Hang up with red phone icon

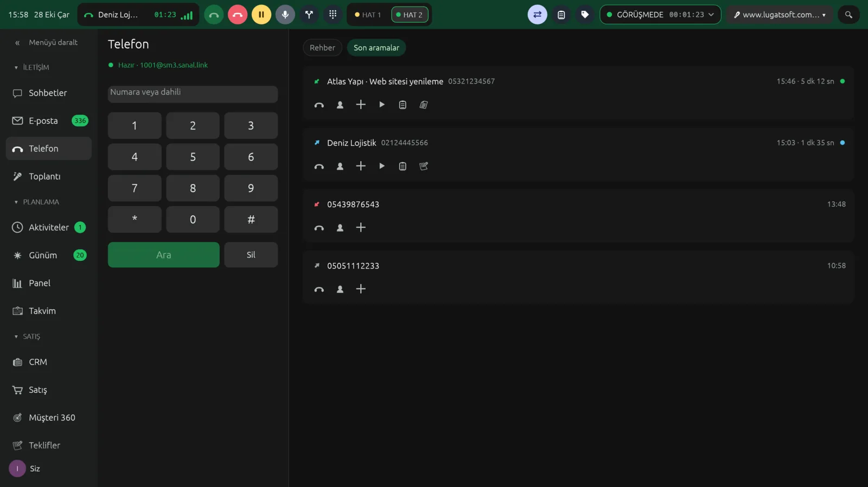point(238,15)
